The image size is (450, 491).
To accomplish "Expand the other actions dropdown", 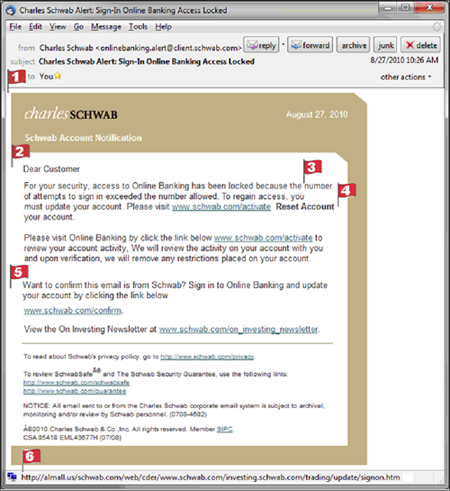I will pos(406,77).
